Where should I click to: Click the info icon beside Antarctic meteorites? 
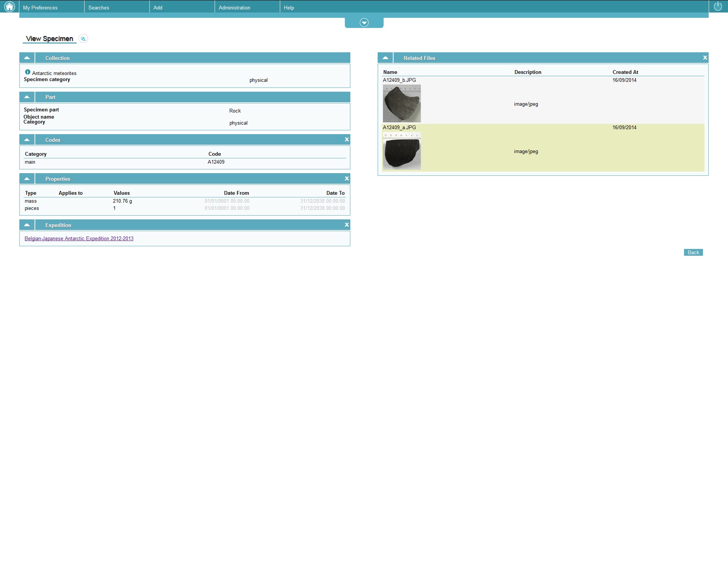click(x=28, y=72)
